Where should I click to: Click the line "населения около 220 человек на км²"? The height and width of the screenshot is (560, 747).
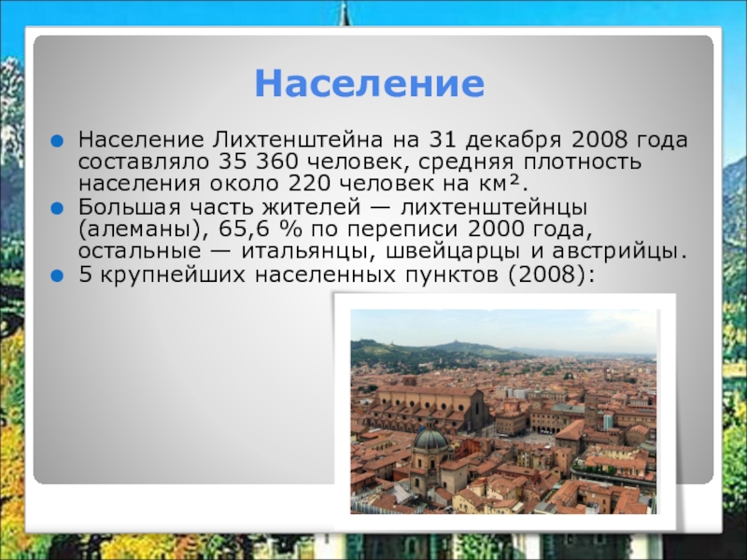(303, 184)
